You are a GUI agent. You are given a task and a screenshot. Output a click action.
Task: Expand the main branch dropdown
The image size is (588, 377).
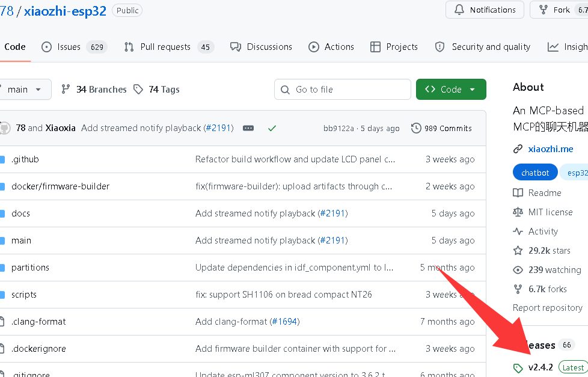(x=25, y=89)
